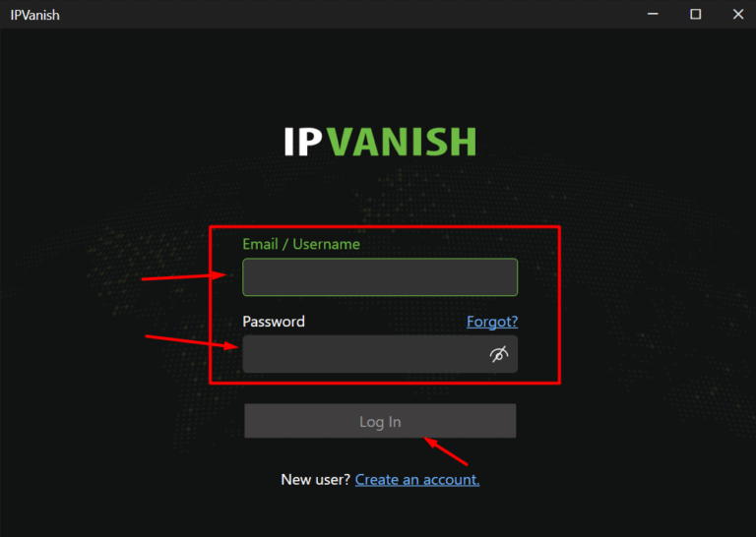This screenshot has height=537, width=756.
Task: Click the Log In button
Action: pos(380,421)
